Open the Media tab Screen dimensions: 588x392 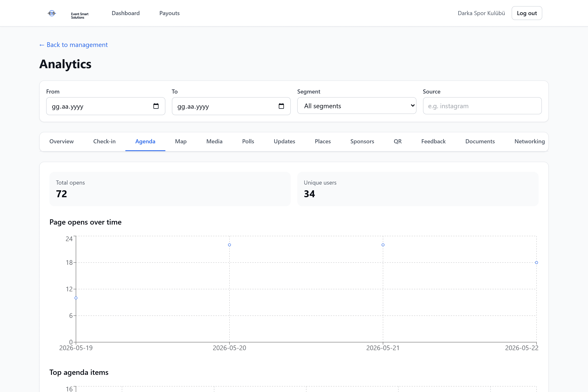pos(214,141)
